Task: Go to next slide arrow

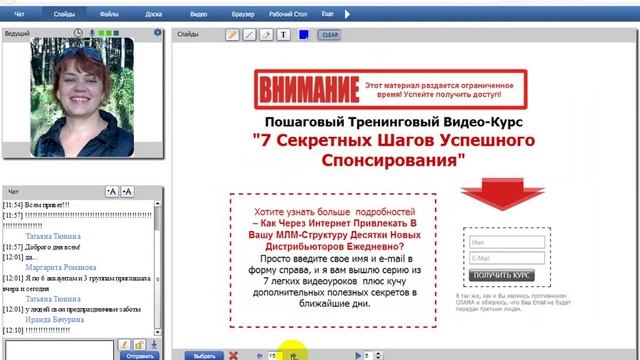Action: coord(293,356)
